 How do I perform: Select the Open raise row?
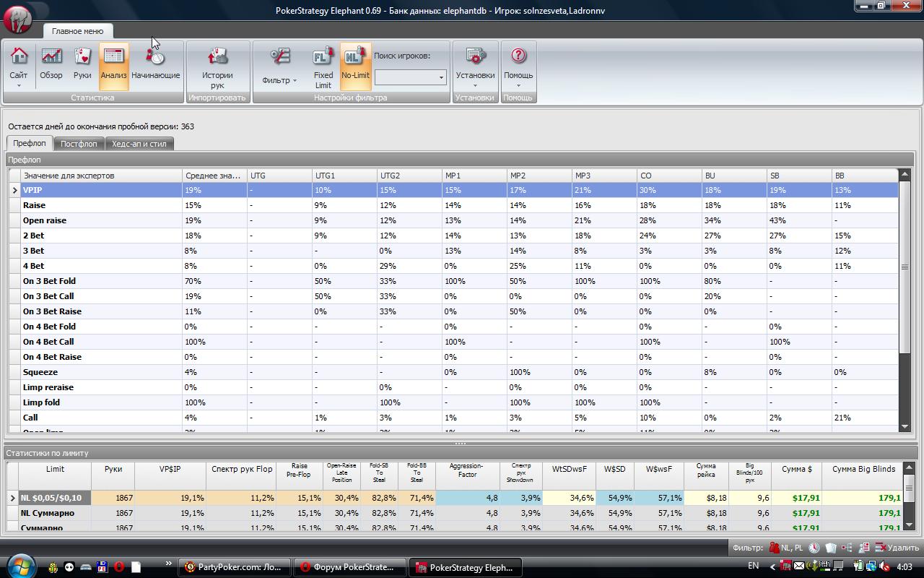coord(453,220)
